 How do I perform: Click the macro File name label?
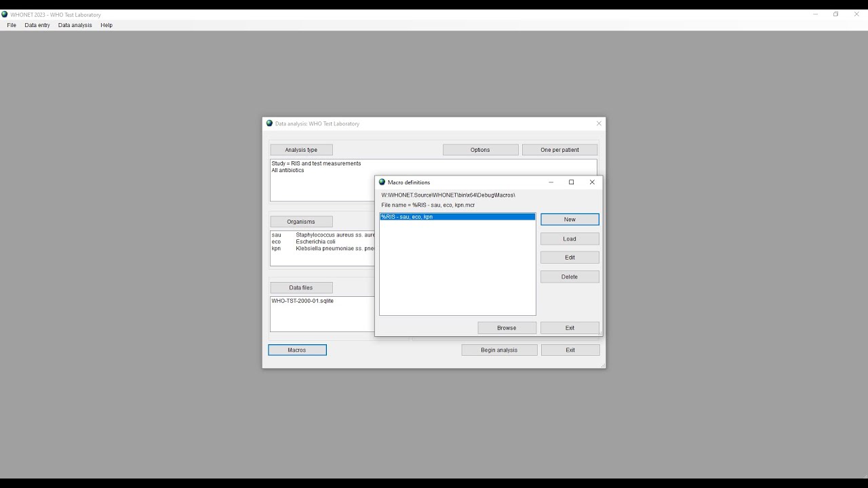[428, 205]
